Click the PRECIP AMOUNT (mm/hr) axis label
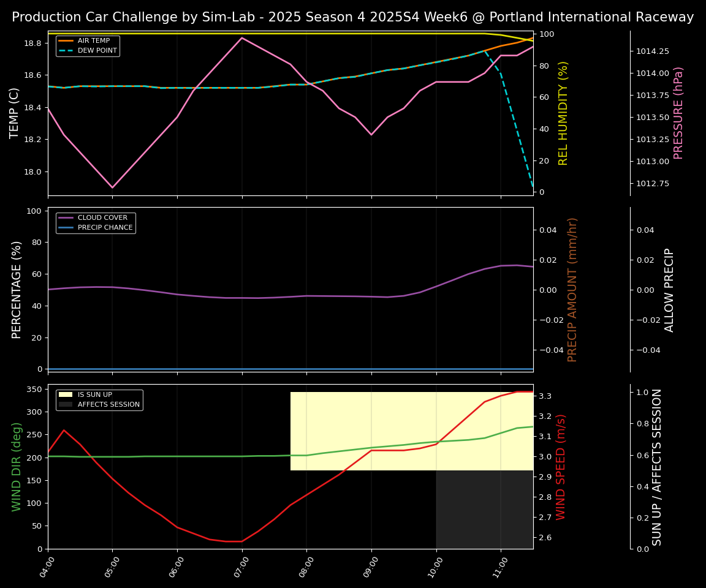 click(572, 290)
